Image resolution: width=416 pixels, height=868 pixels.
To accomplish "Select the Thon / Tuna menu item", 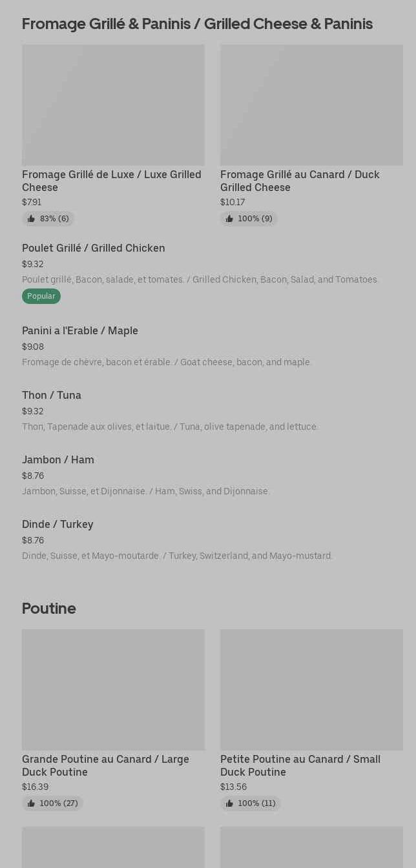I will [208, 410].
